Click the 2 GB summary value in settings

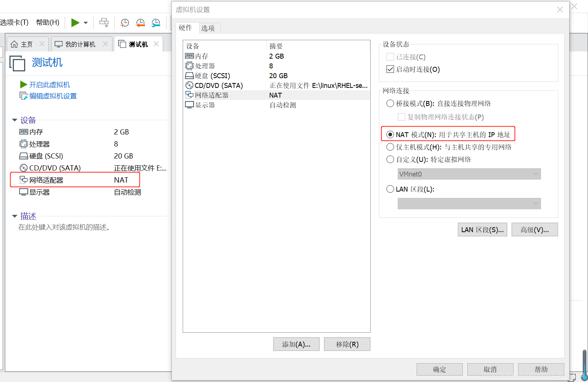point(276,56)
